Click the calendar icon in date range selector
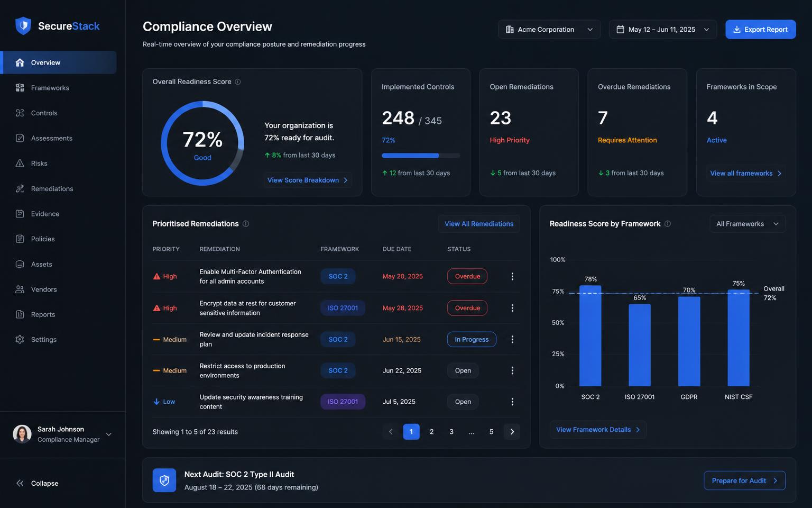This screenshot has width=812, height=508. tap(621, 30)
